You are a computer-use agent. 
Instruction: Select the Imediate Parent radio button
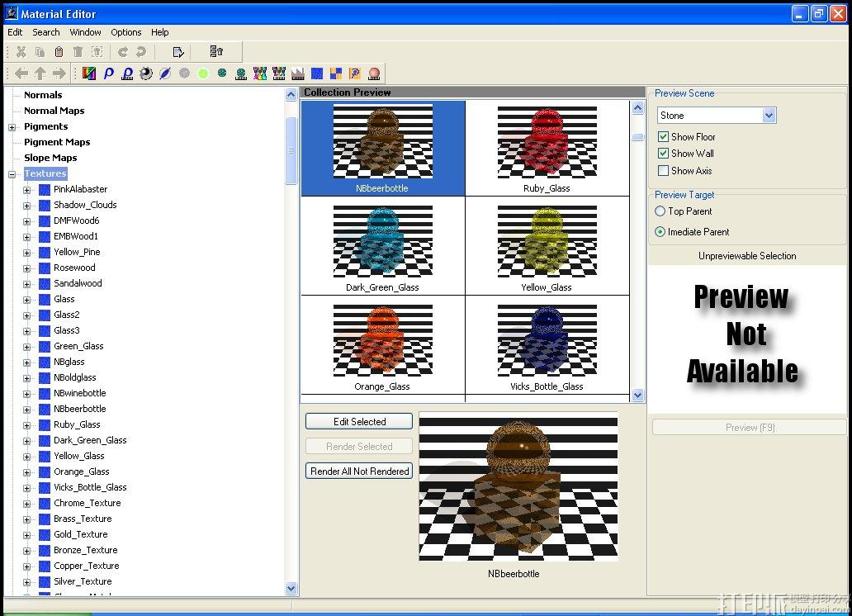660,231
